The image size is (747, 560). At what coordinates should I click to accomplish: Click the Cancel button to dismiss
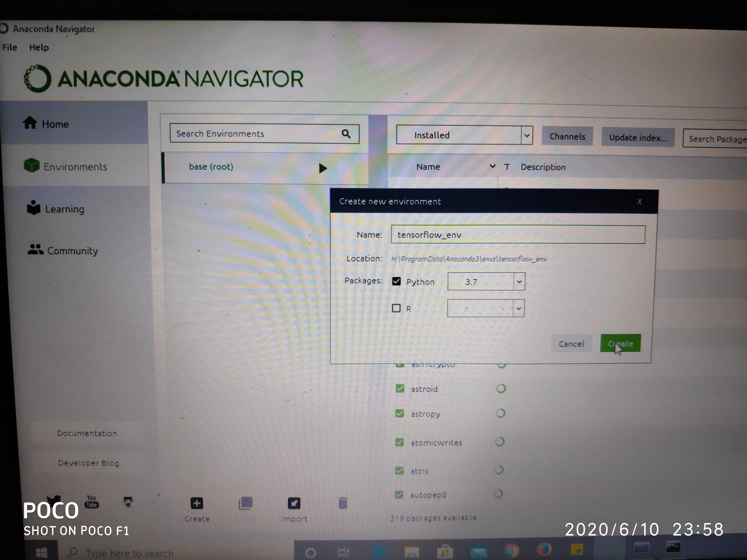(x=571, y=344)
